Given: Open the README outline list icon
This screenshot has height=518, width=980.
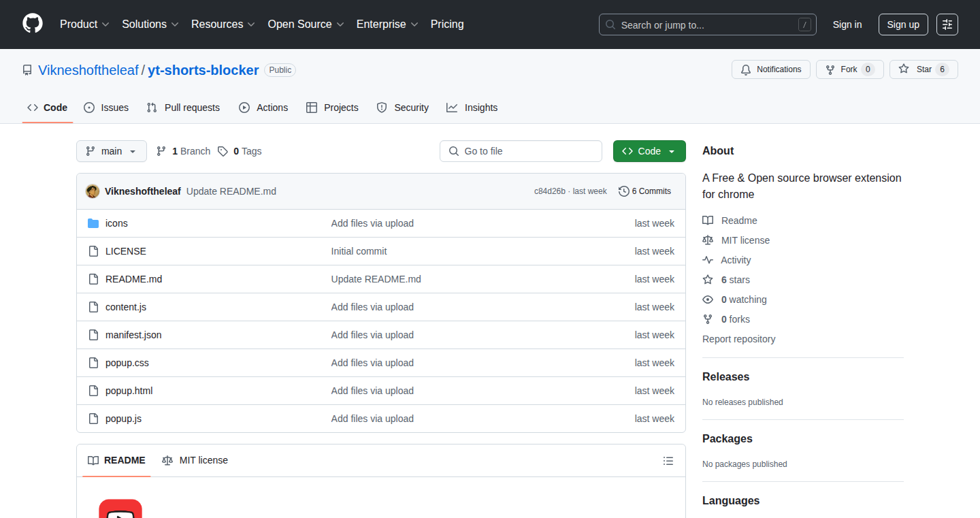Looking at the screenshot, I should click(x=668, y=461).
